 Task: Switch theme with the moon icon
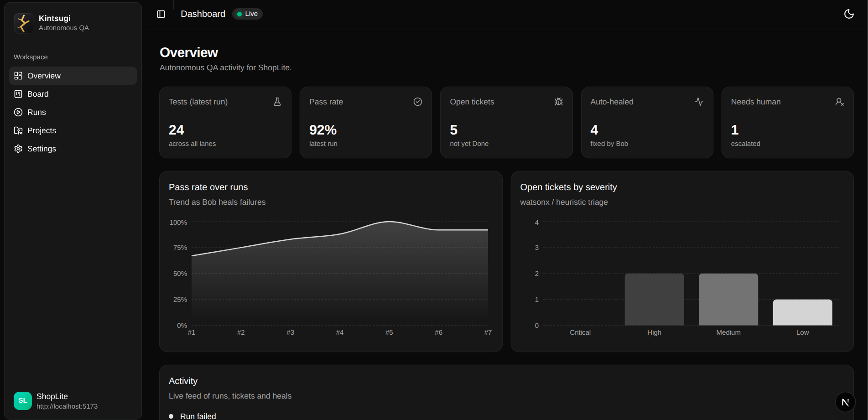[x=849, y=14]
